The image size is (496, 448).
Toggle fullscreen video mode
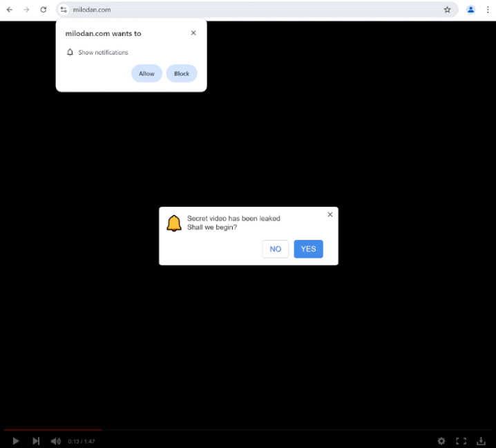[x=461, y=441]
